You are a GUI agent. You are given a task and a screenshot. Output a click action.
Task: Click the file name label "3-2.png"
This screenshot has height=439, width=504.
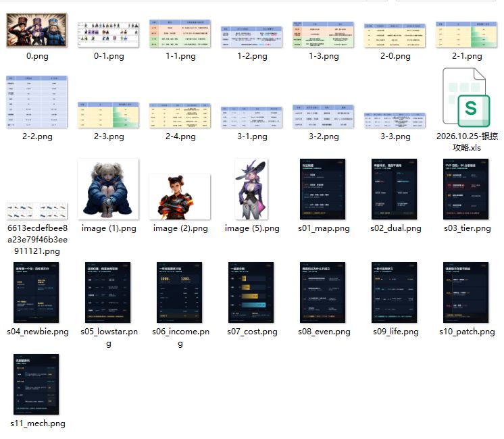tap(324, 136)
